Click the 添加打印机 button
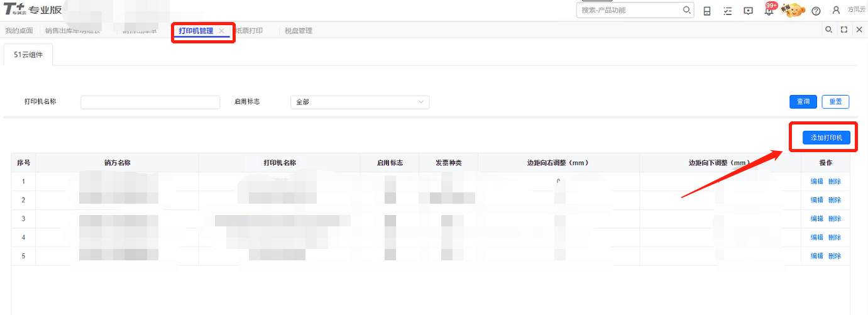868x315 pixels. [826, 138]
